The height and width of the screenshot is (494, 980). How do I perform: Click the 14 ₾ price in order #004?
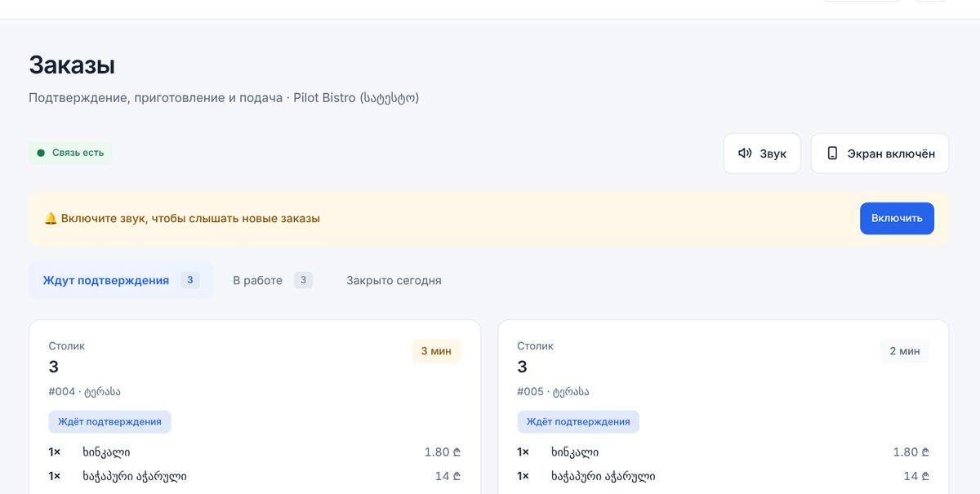(x=448, y=476)
